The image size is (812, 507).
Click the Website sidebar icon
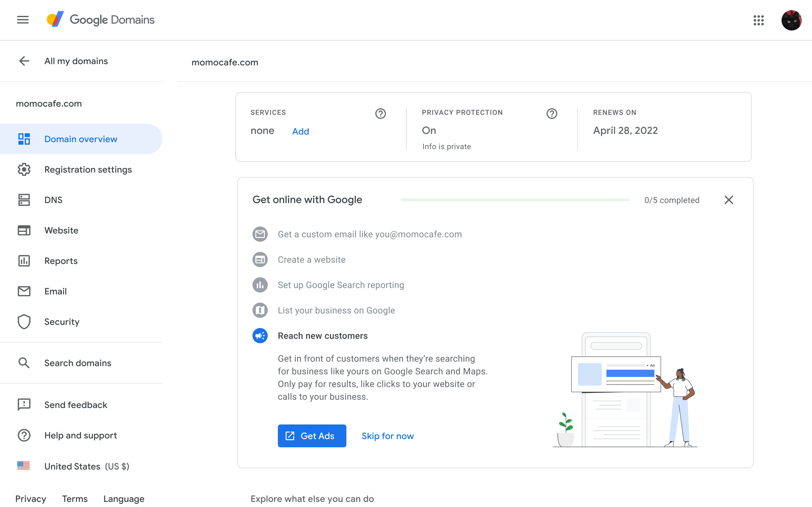pos(24,230)
